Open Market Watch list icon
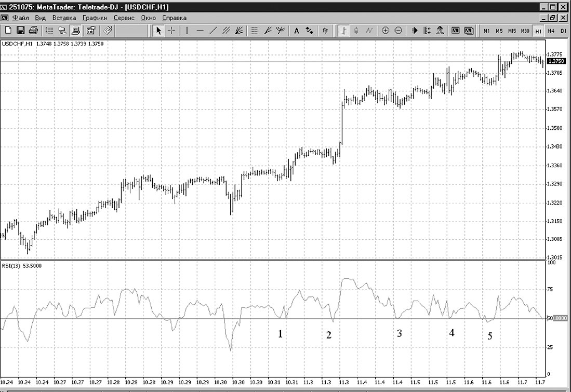The height and width of the screenshot is (392, 571). 49,31
